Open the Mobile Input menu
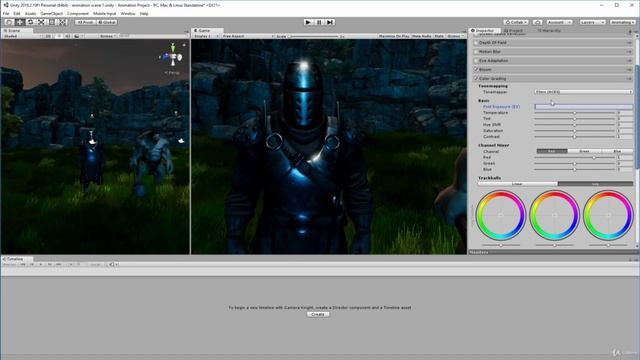Image resolution: width=640 pixels, height=360 pixels. point(105,13)
